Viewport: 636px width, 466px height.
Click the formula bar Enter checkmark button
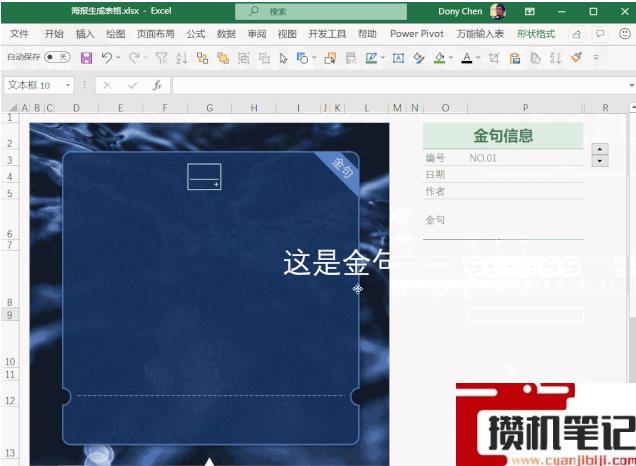point(132,85)
